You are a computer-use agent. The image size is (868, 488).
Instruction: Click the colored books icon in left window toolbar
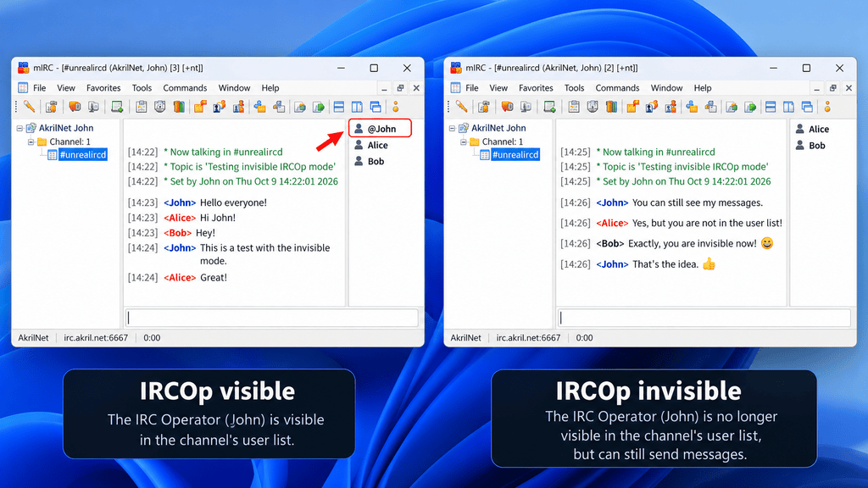[179, 107]
